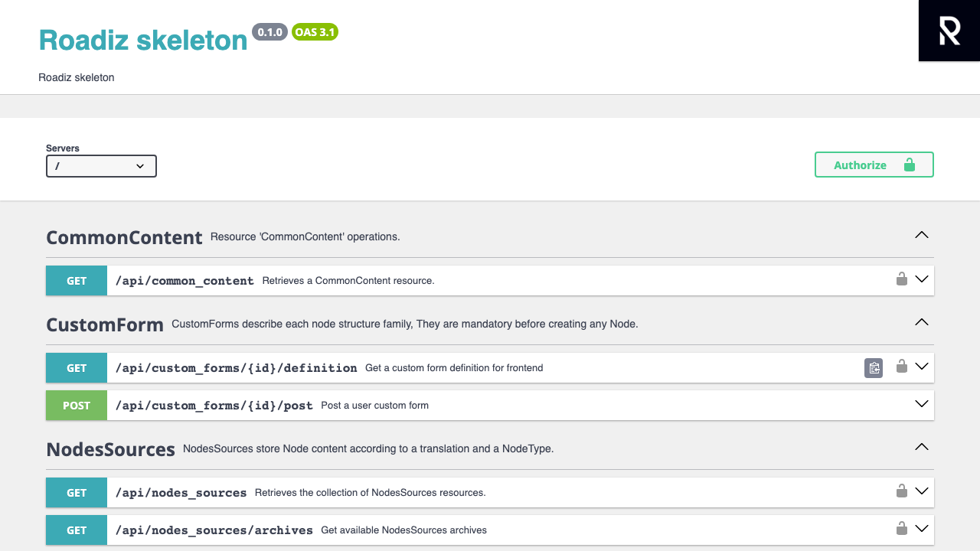
Task: Click lock icon on nodes_sources/archives row
Action: [902, 529]
